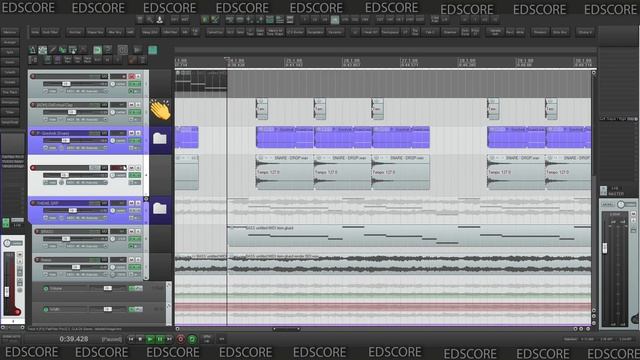The image size is (640, 360).
Task: Click the 25.1.00 mark on the timeline ruler
Action: pos(294,62)
